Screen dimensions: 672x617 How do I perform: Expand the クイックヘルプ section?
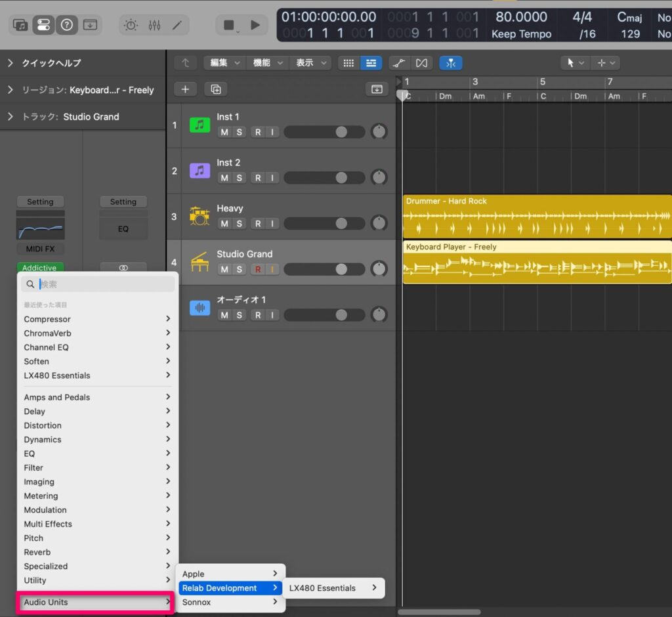[10, 63]
